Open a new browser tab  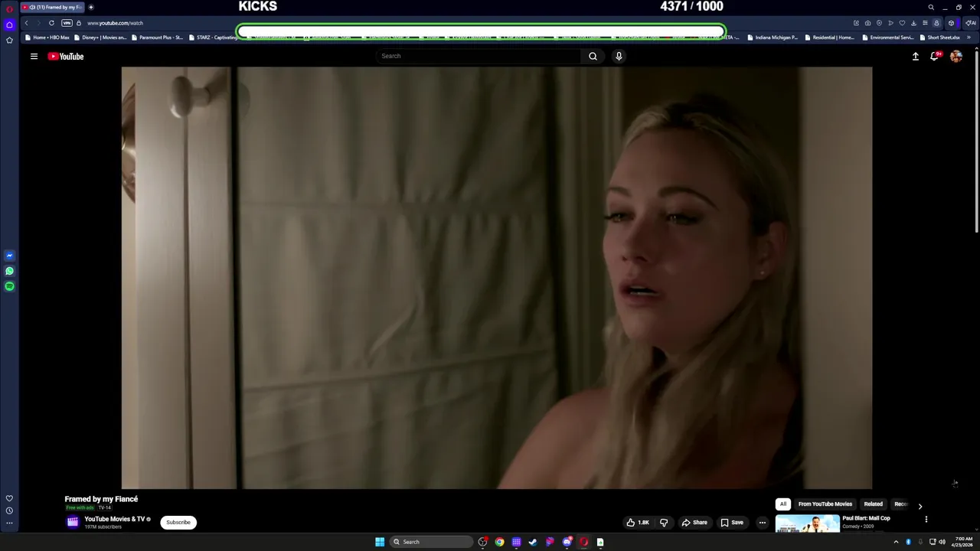pos(90,7)
